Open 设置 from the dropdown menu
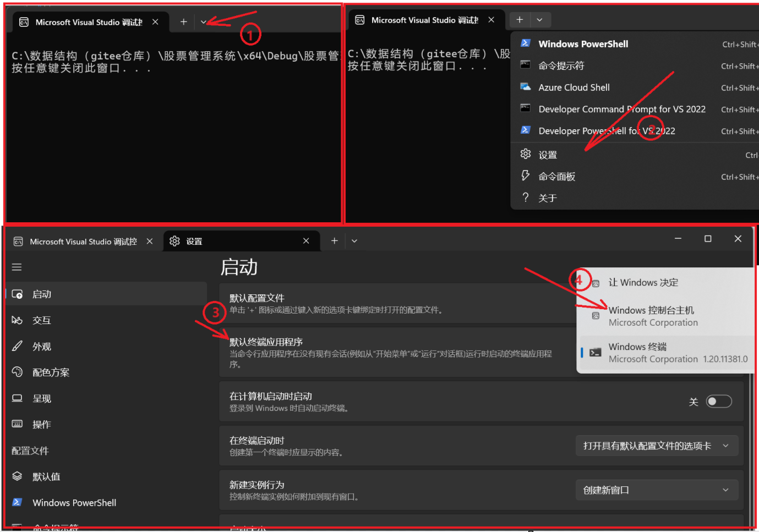The width and height of the screenshot is (759, 532). pos(635,155)
